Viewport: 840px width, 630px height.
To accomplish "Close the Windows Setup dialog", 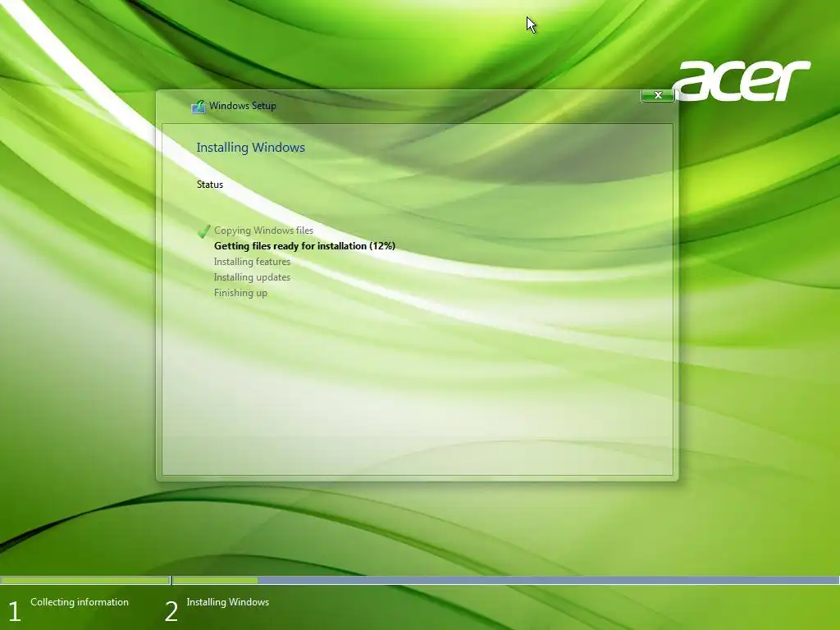I will [x=657, y=95].
